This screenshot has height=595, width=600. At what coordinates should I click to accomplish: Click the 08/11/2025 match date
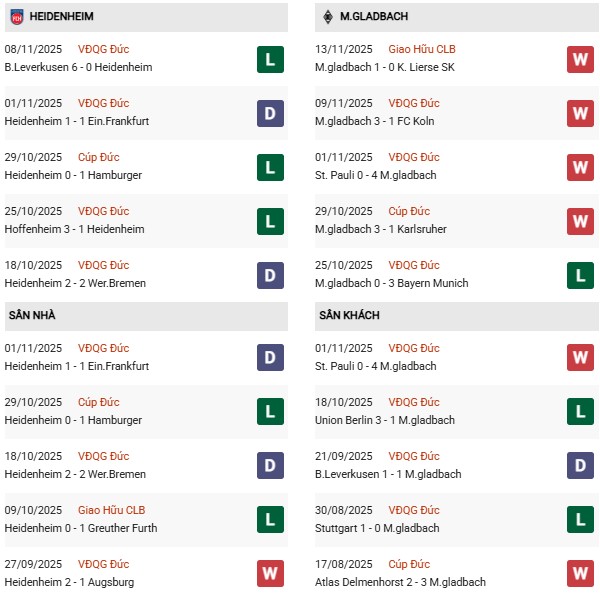point(33,49)
